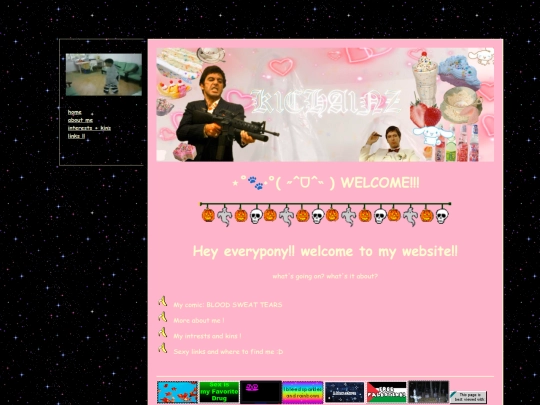Viewport: 540px width, 405px height.
Task: Open interests + kins sidebar link
Action: [x=89, y=128]
